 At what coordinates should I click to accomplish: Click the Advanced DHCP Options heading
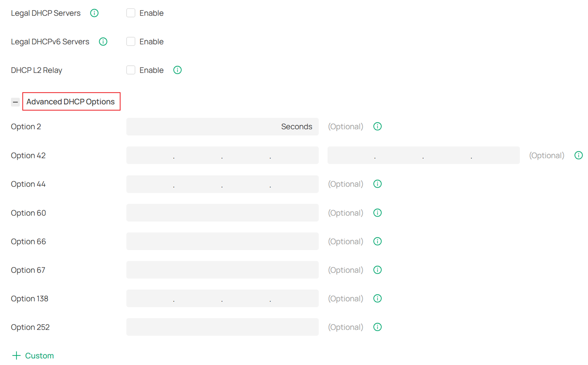71,102
